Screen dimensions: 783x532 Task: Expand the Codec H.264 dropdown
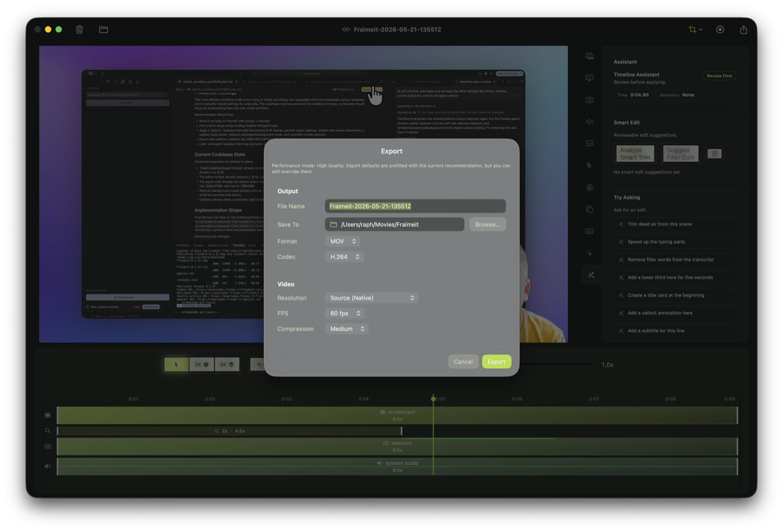[344, 257]
